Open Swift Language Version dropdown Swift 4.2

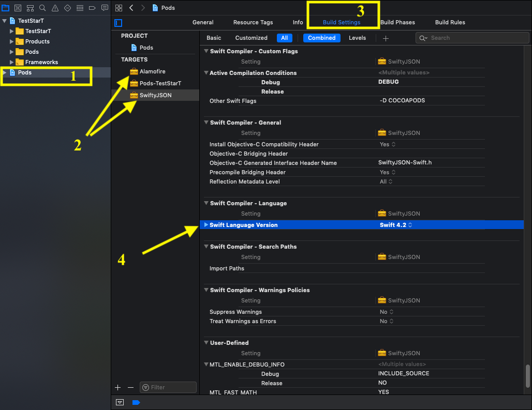point(396,225)
